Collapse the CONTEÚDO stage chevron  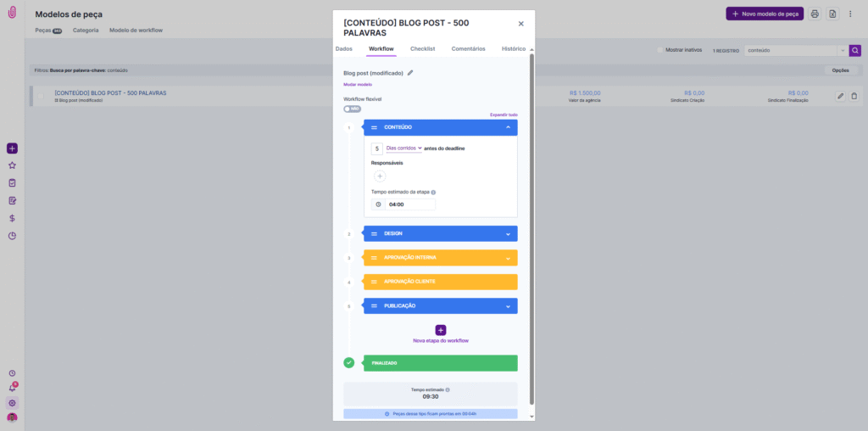click(x=508, y=127)
